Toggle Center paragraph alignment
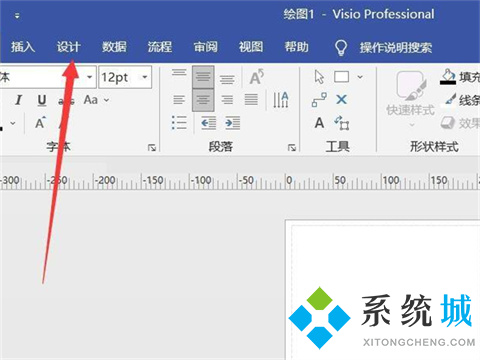This screenshot has height=360, width=480. 203,100
